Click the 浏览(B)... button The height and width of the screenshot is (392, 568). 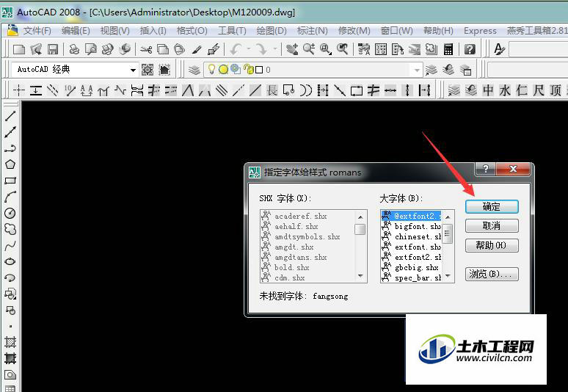pyautogui.click(x=492, y=274)
